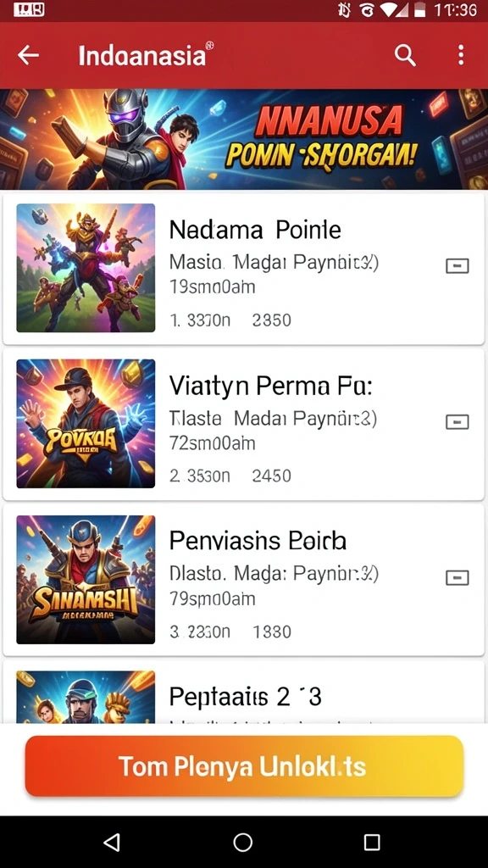Tap the minus icon on Viartyn Perma row
This screenshot has height=868, width=488.
click(457, 422)
